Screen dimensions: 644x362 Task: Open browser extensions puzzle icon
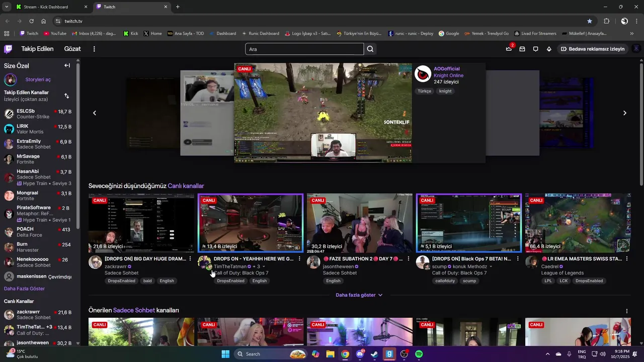[x=607, y=21]
